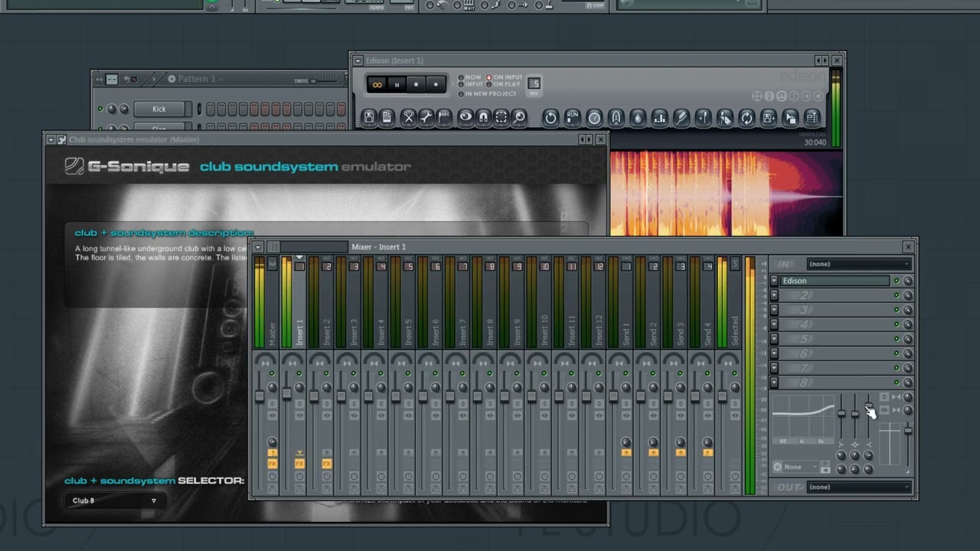Toggle Edison effect slot enable LED
This screenshot has height=551, width=980.
[x=897, y=281]
